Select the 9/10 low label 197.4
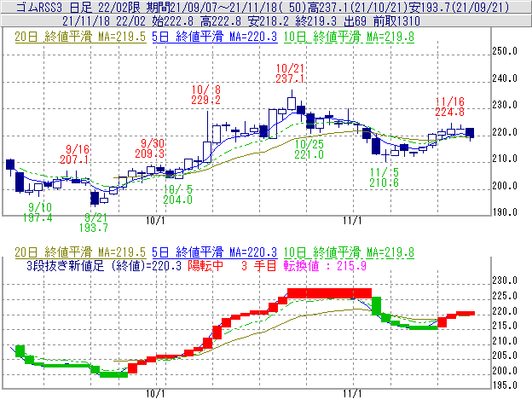The height and width of the screenshot is (405, 532). pos(39,218)
